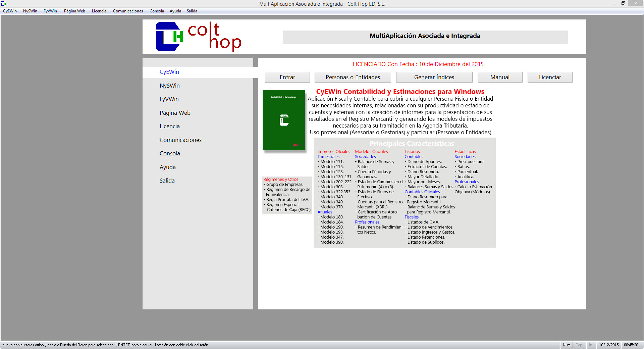Click the Ins indicator in the status bar
The width and height of the screenshot is (644, 349).
591,345
